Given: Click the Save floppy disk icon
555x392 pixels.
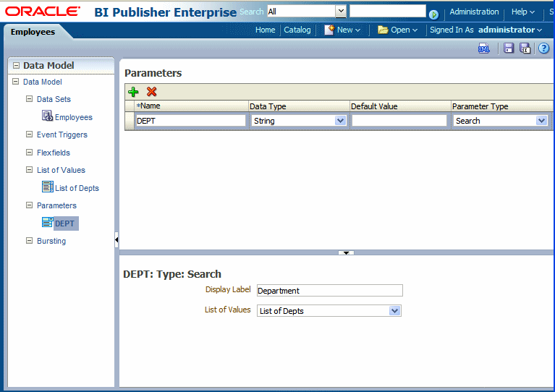Looking at the screenshot, I should click(x=509, y=48).
